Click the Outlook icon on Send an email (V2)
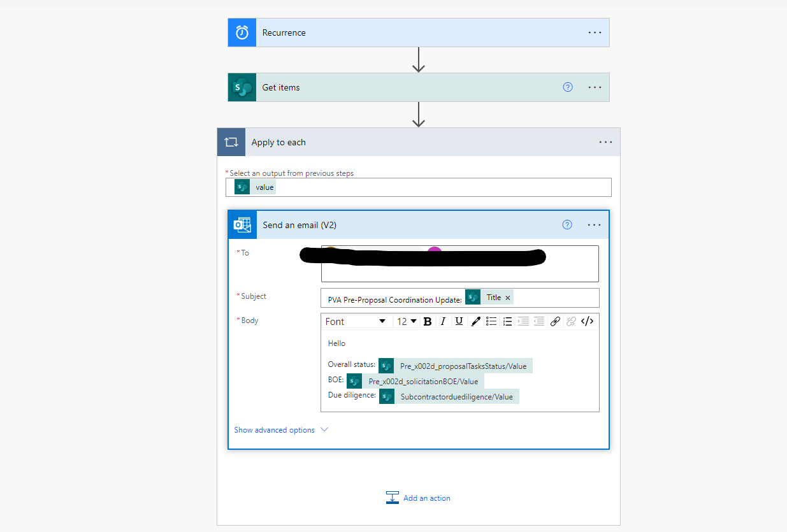 (242, 225)
